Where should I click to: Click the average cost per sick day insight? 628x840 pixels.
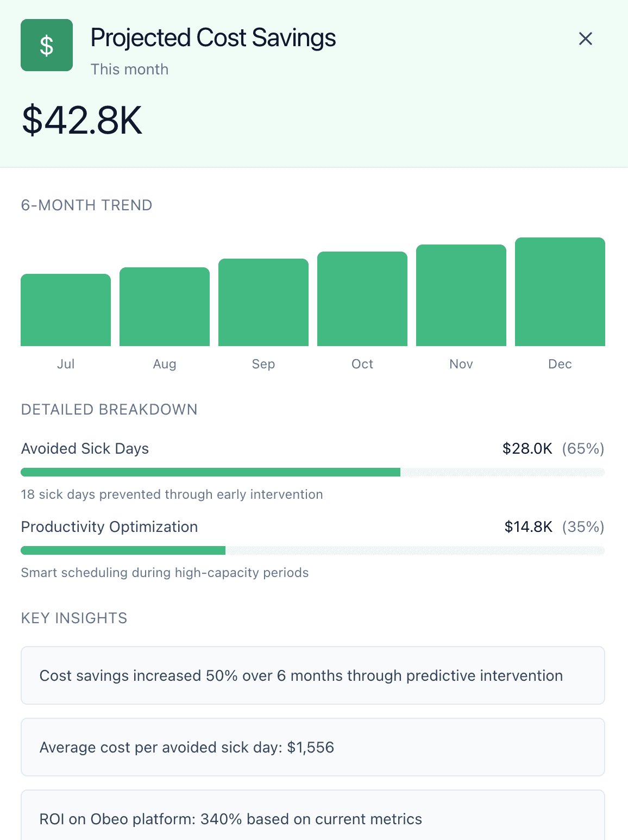(312, 747)
